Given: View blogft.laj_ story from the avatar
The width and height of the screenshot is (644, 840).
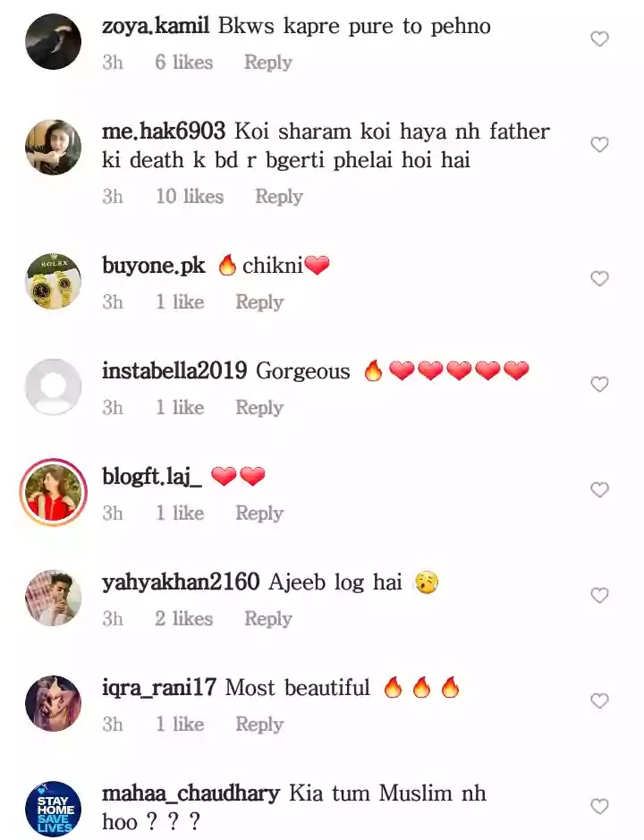Looking at the screenshot, I should pyautogui.click(x=53, y=492).
